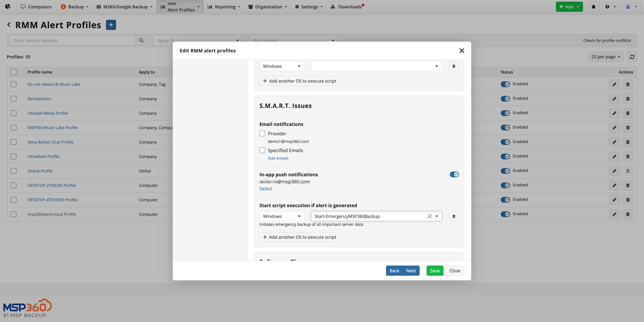The width and height of the screenshot is (644, 322).
Task: Open the Post Actions filter dropdown
Action: 293,40
